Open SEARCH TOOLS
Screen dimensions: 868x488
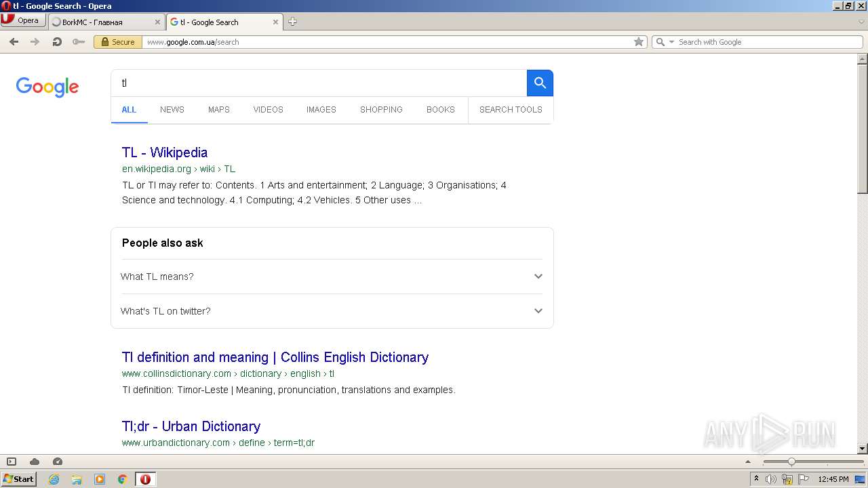pos(511,109)
